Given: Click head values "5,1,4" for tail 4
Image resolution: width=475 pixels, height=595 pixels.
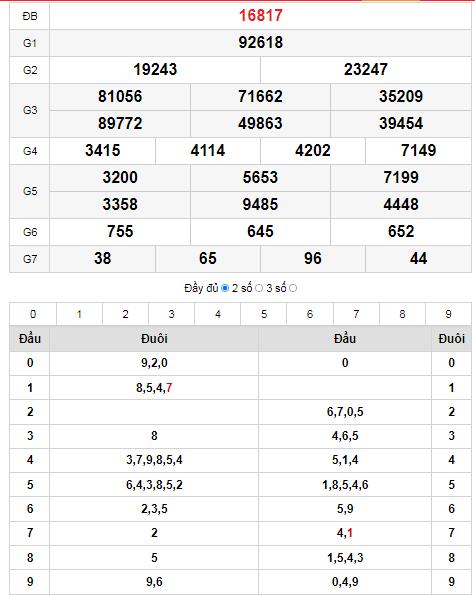Looking at the screenshot, I should [345, 460].
